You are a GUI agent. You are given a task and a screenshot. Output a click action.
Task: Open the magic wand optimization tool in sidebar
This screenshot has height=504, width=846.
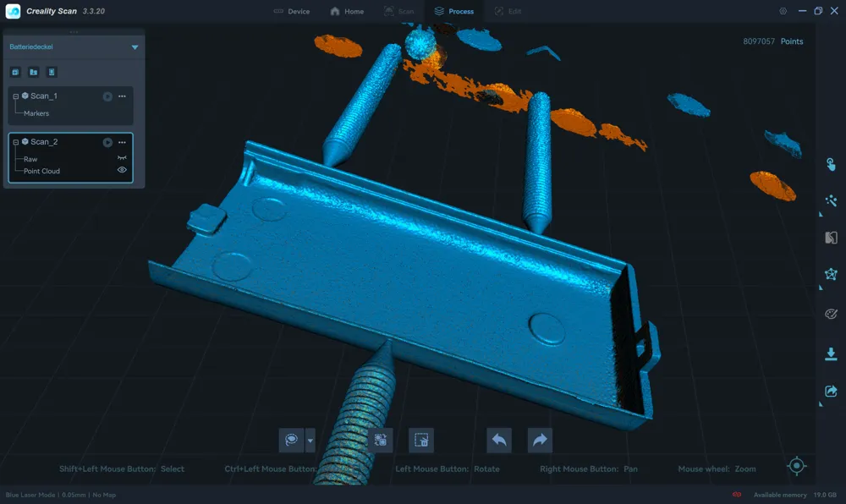pos(830,200)
